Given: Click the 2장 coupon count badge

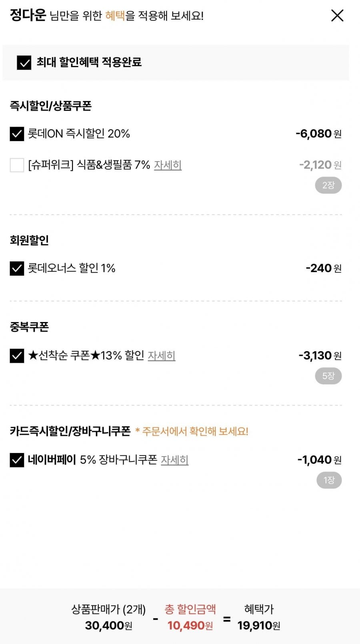Looking at the screenshot, I should tap(328, 185).
